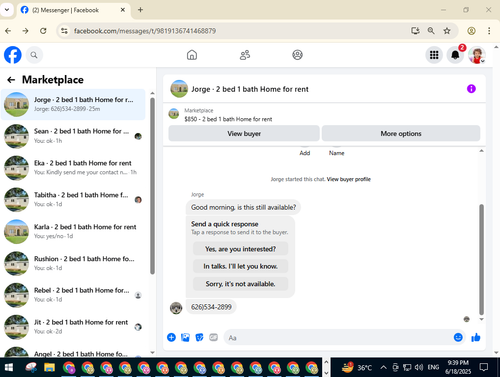Open conversation information purple icon
This screenshot has height=377, width=500.
pyautogui.click(x=471, y=89)
